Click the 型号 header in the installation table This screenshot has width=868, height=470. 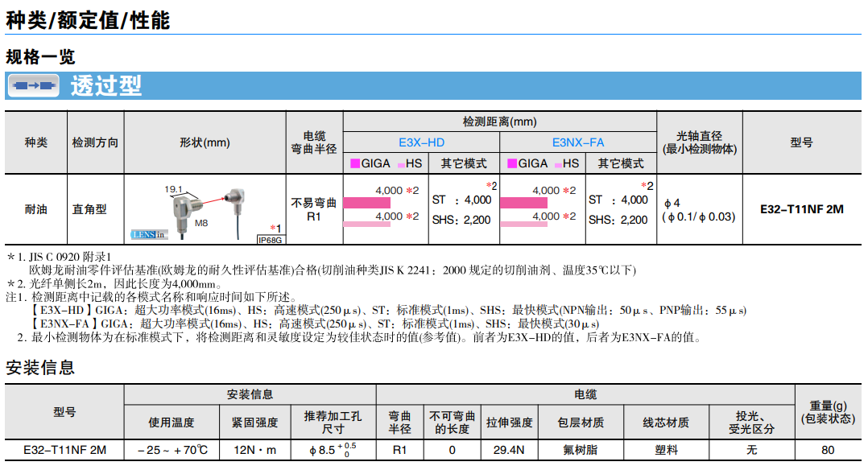point(64,412)
